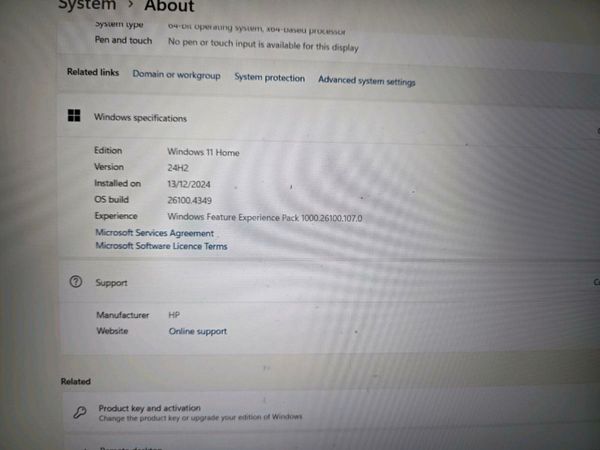Open Microsoft Software Licence Terms link

(161, 246)
